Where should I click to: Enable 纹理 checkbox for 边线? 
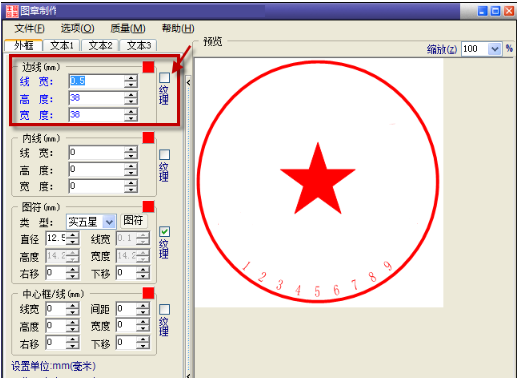(164, 78)
